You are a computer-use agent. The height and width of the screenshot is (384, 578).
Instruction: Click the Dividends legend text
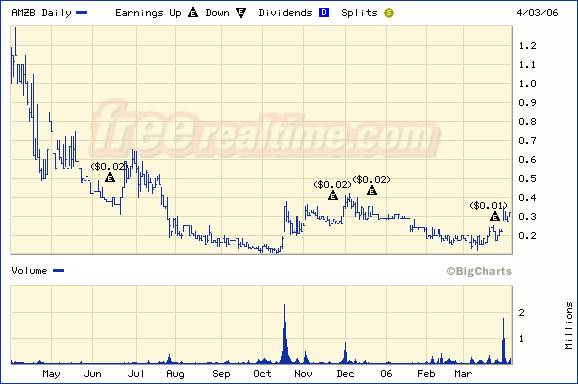click(285, 13)
